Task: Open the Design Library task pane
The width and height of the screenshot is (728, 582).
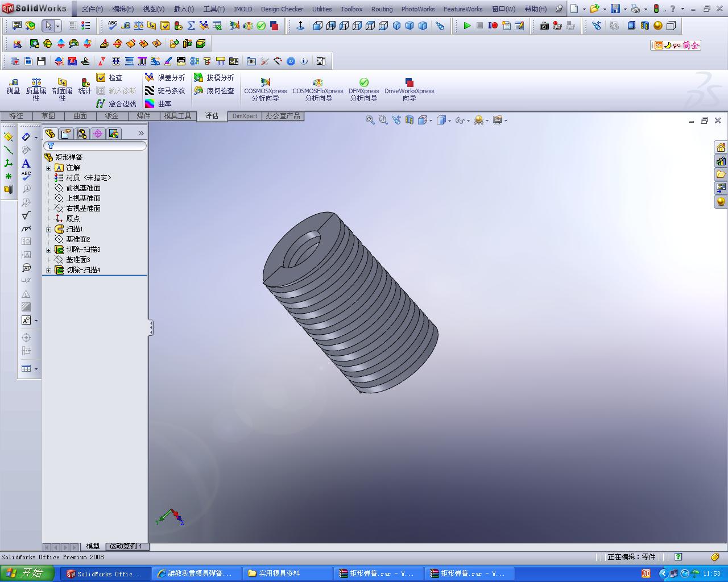Action: 721,161
